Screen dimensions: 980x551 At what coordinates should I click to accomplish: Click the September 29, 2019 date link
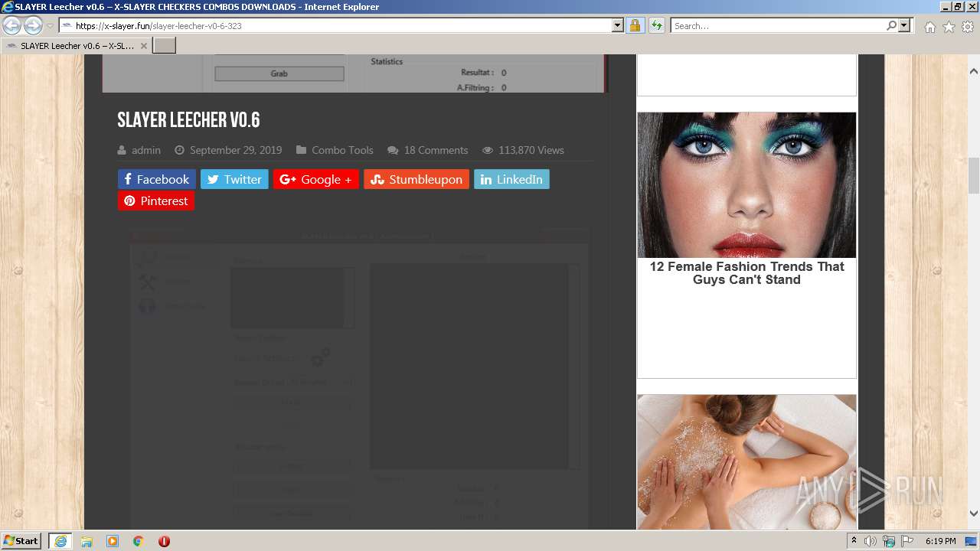tap(236, 150)
